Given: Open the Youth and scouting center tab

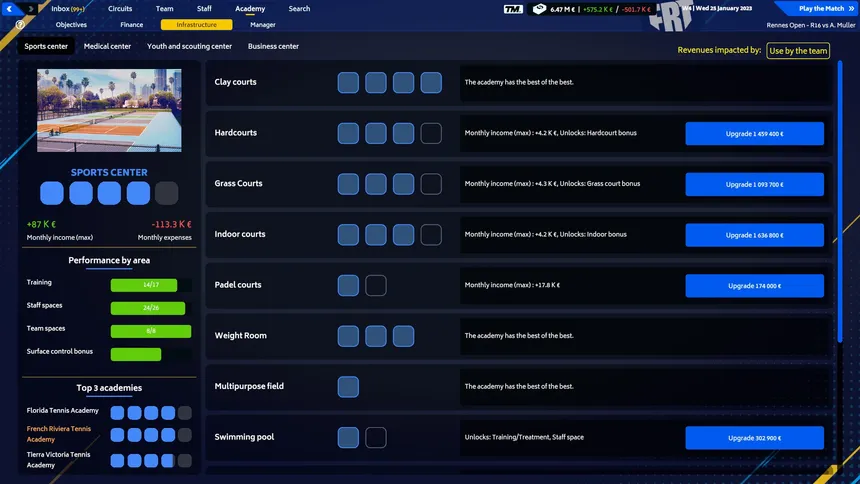Looking at the screenshot, I should (189, 46).
